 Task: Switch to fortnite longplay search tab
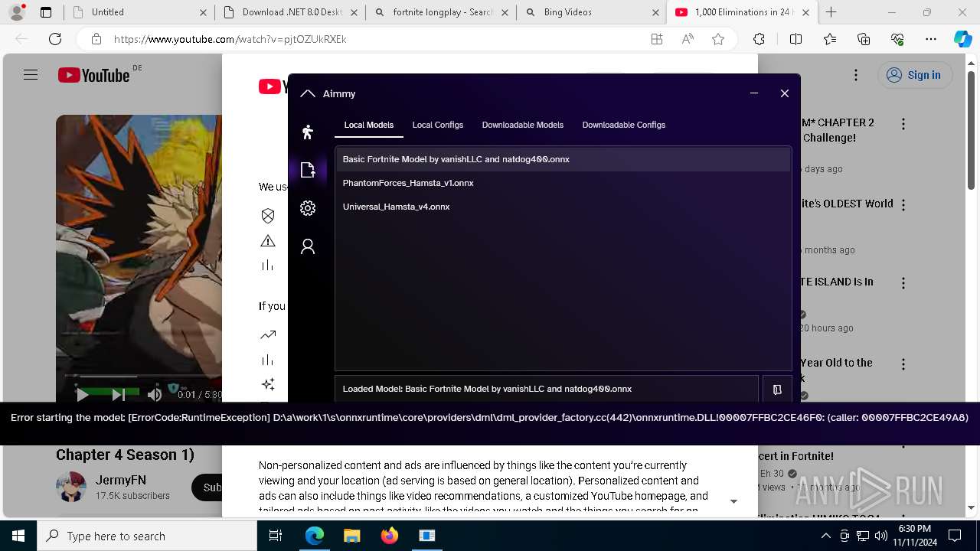(442, 12)
